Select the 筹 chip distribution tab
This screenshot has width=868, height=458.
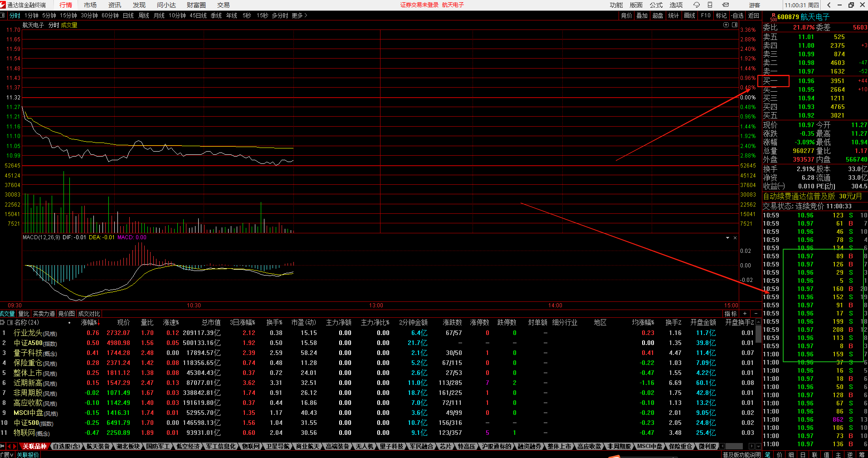click(862, 454)
